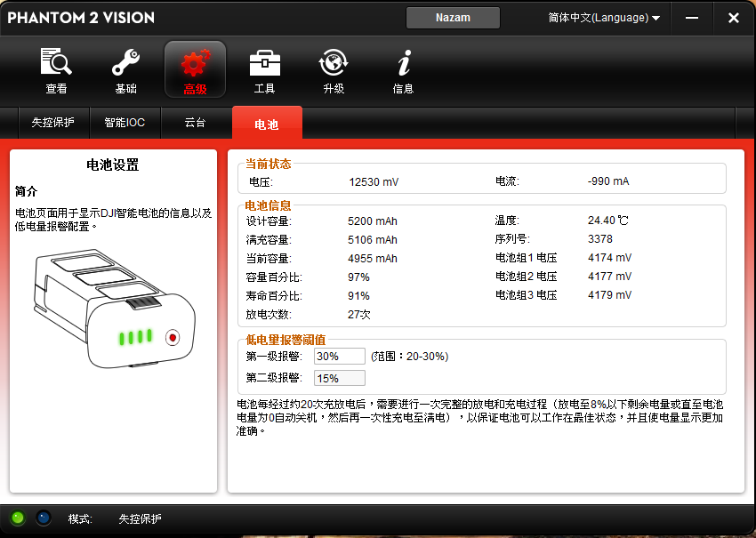Click the 第二级报警 threshold field showing 15%
Viewport: 756px width, 538px height.
click(x=340, y=379)
